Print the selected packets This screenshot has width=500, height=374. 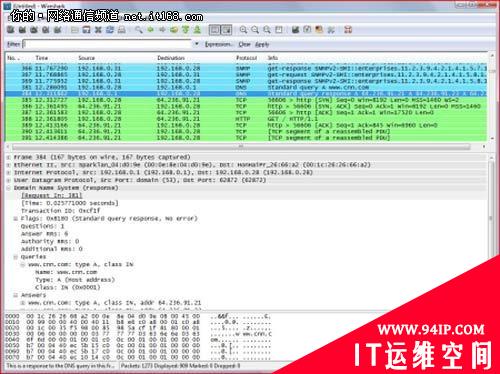pyautogui.click(x=122, y=30)
